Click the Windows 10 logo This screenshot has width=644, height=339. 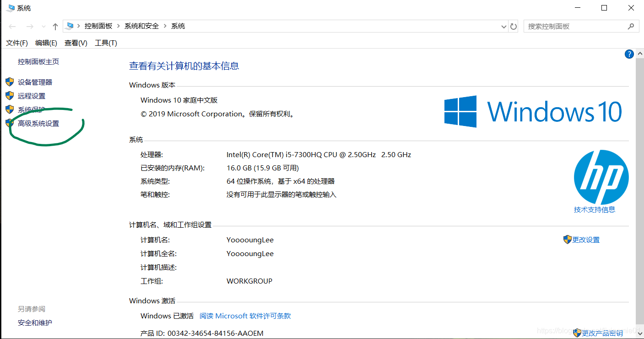click(533, 111)
